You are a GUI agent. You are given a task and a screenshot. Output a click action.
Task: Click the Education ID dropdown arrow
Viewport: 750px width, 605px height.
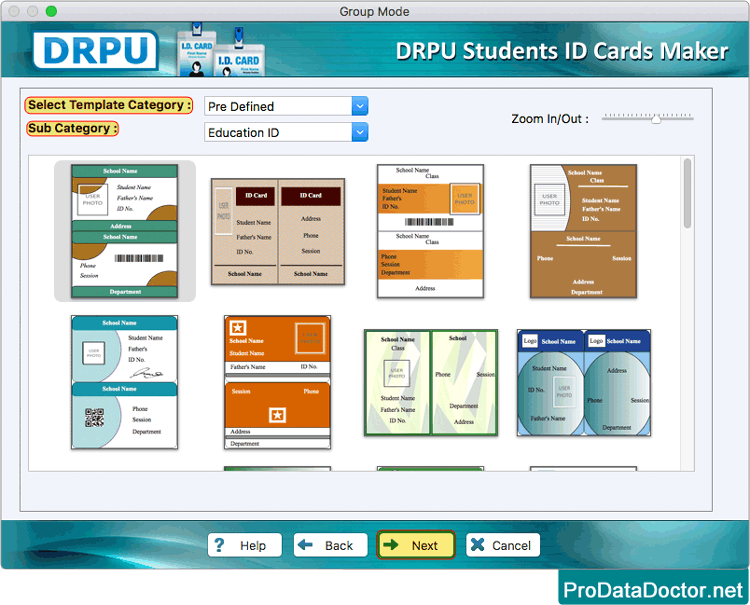(x=360, y=132)
